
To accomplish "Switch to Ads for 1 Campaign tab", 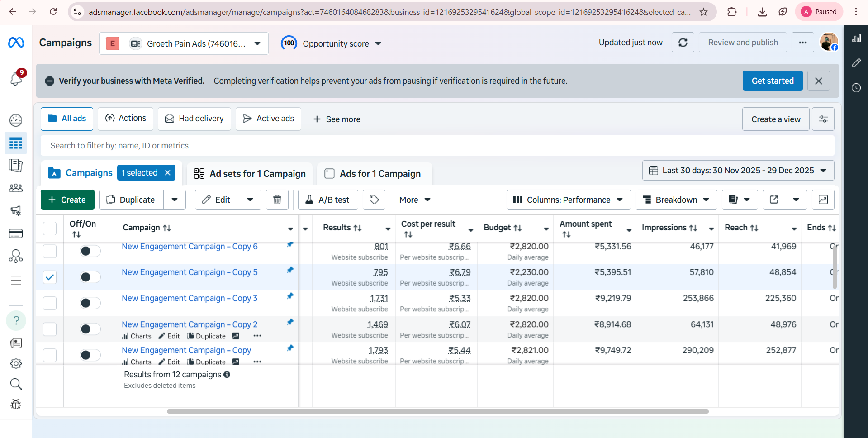I will [375, 174].
